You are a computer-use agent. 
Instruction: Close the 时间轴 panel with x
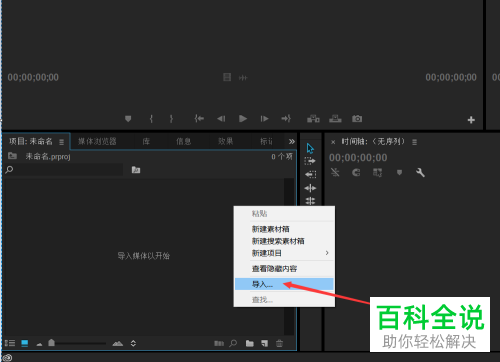pos(333,142)
